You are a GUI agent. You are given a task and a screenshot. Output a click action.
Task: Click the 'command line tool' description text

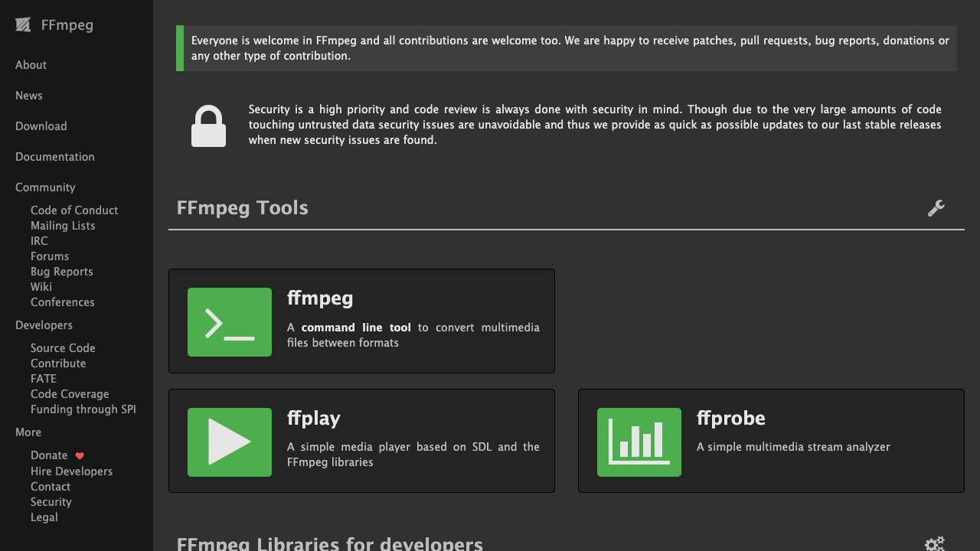tap(413, 335)
